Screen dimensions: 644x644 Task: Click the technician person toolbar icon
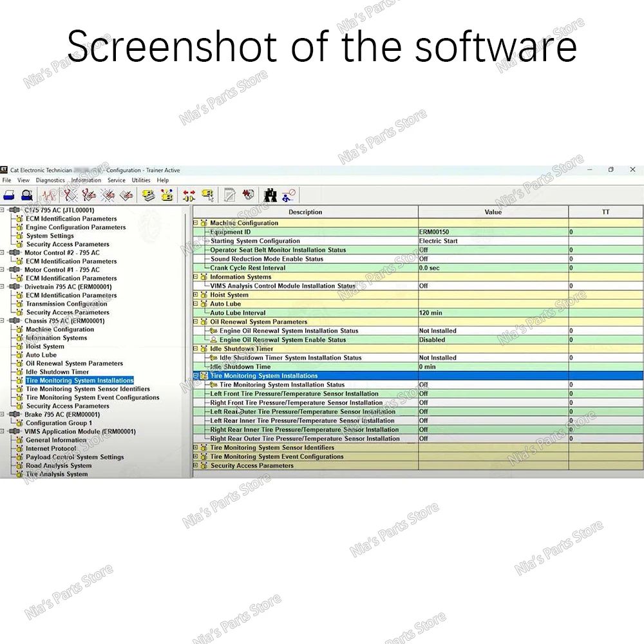pos(289,195)
